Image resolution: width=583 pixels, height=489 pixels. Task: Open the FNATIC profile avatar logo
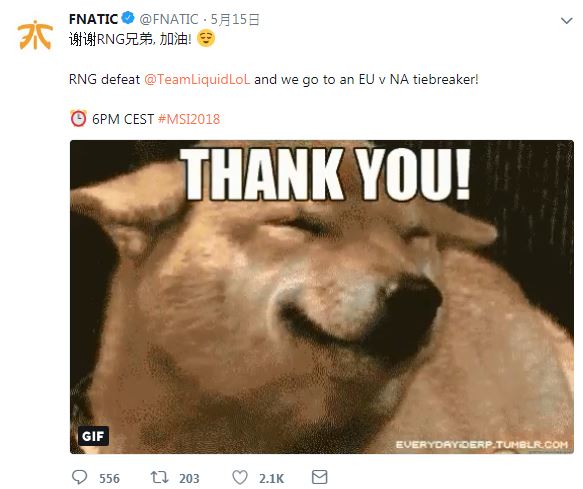35,35
